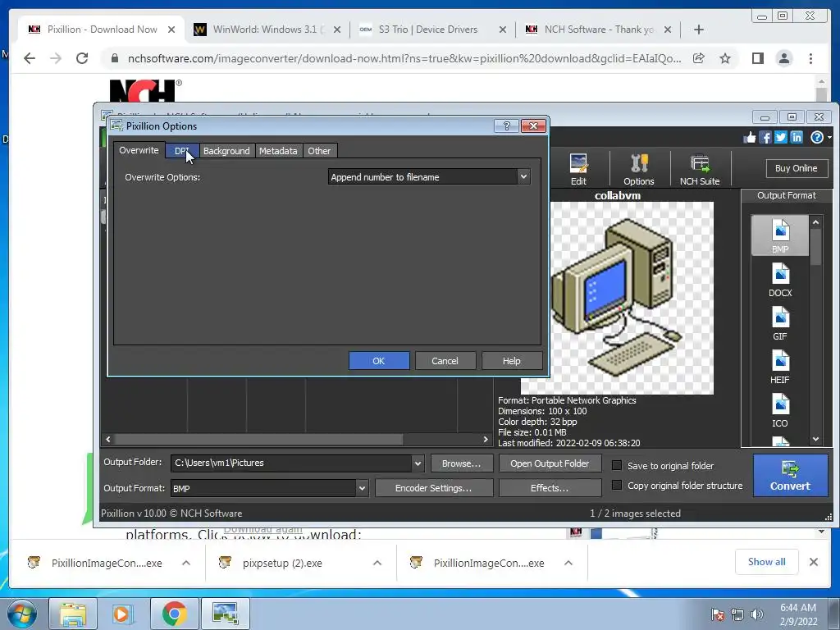The width and height of the screenshot is (840, 630).
Task: Bookmark this page with the star icon
Action: point(725,58)
